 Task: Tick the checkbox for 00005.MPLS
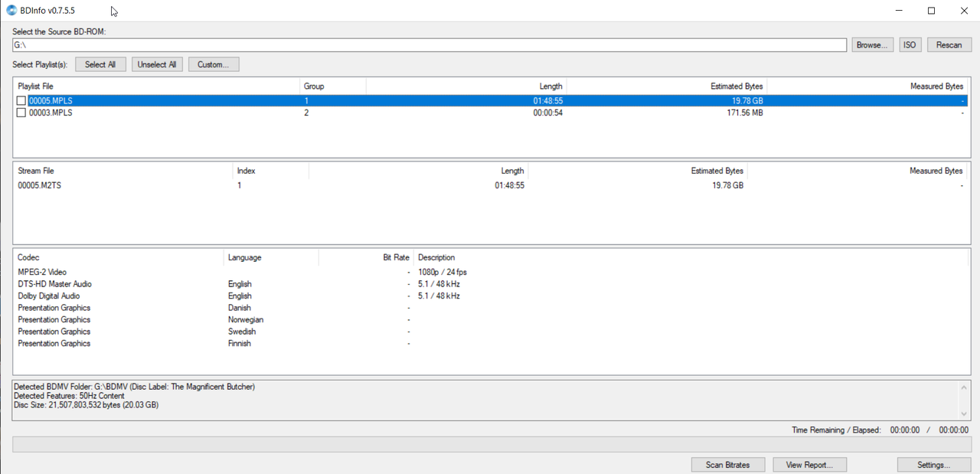point(21,101)
